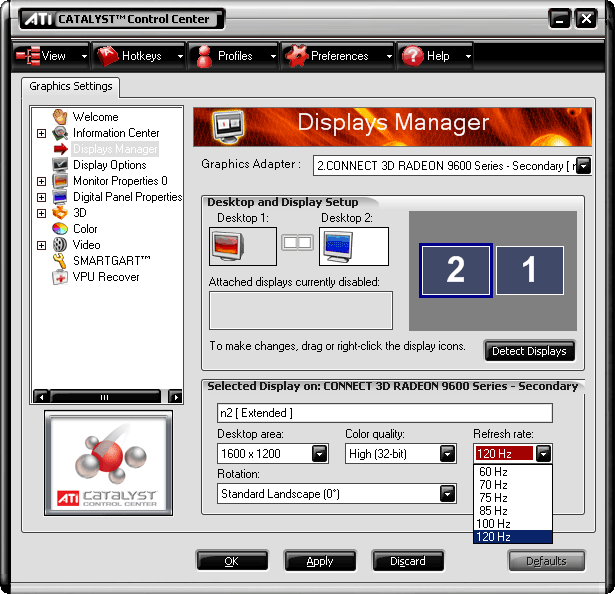This screenshot has width=615, height=594.
Task: Select the Desktop 2 monitor icon
Action: click(x=338, y=246)
